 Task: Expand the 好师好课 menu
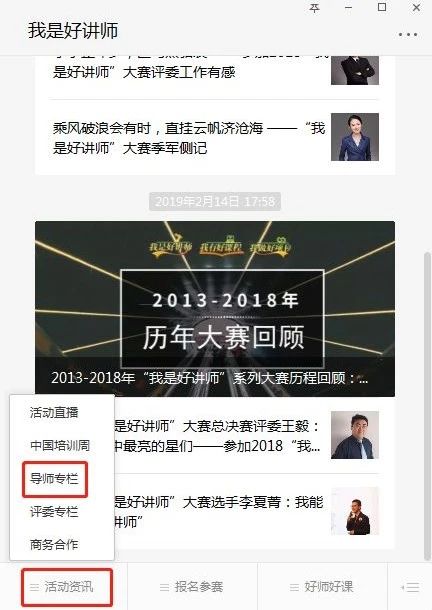pos(322,587)
